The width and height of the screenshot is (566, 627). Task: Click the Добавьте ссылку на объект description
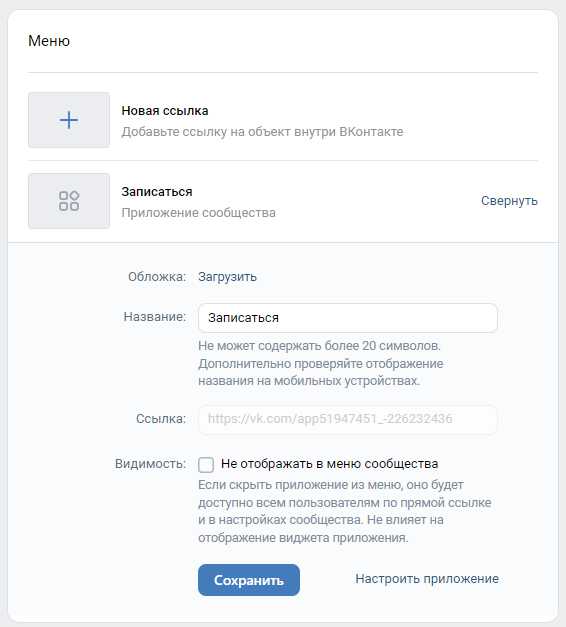coord(262,132)
